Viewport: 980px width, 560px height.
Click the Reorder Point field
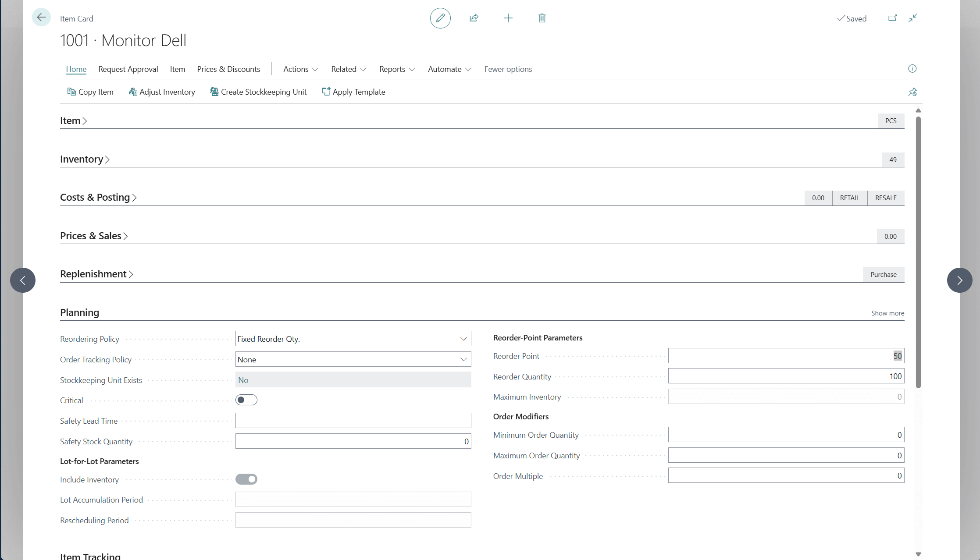coord(786,356)
